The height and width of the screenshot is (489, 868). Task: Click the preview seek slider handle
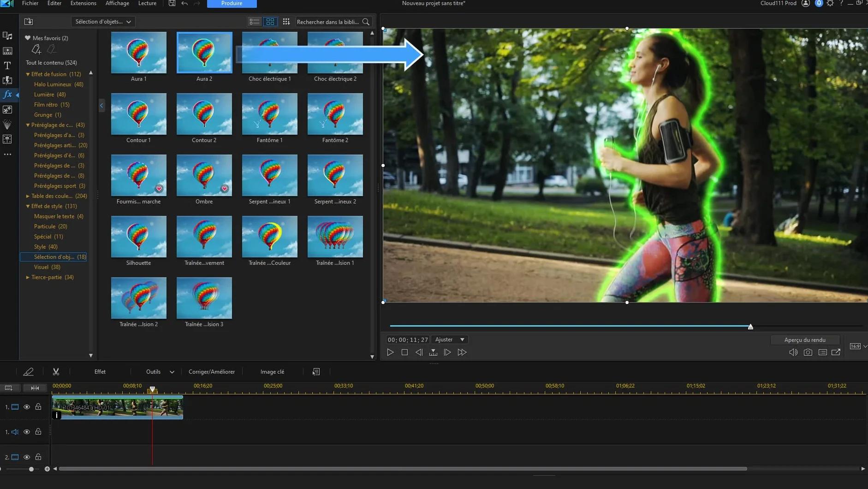tap(750, 327)
